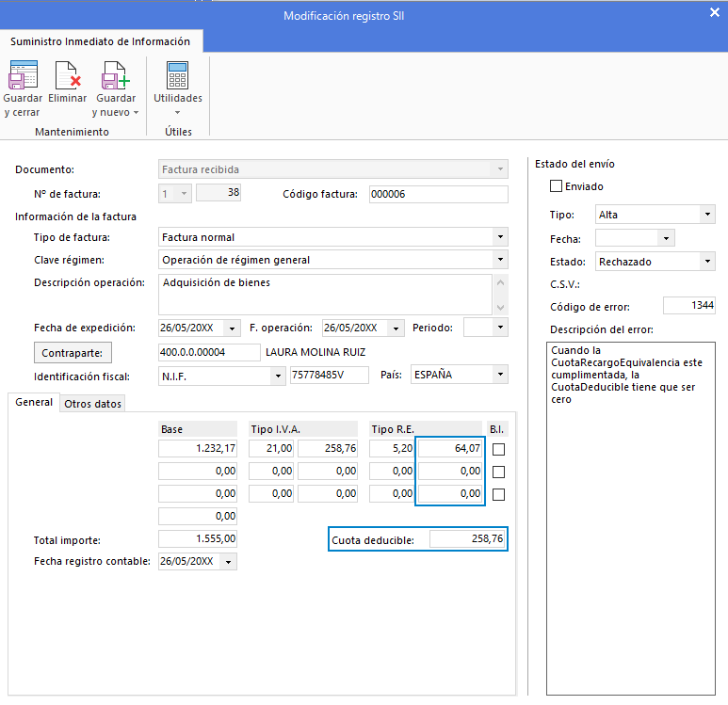Click the Base field 1.232,17
Image resolution: width=728 pixels, height=705 pixels.
(x=198, y=448)
